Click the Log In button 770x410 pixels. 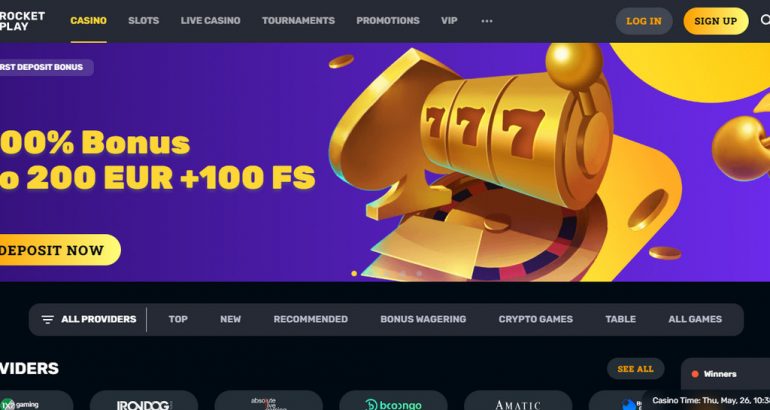click(x=644, y=21)
